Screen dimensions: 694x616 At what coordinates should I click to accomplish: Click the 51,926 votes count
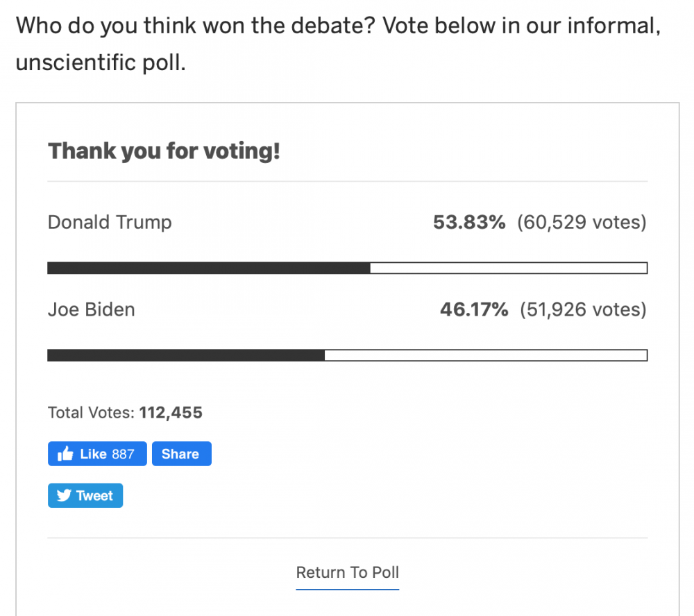(583, 309)
